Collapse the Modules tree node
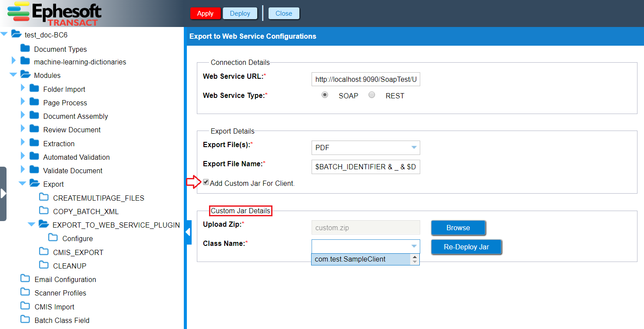The height and width of the screenshot is (329, 644). pyautogui.click(x=13, y=75)
